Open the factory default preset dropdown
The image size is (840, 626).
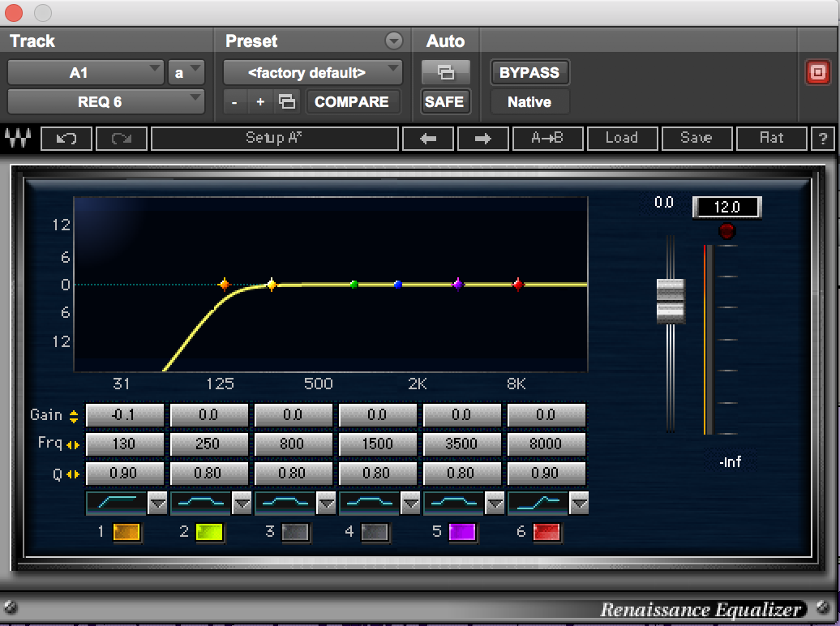pyautogui.click(x=312, y=72)
